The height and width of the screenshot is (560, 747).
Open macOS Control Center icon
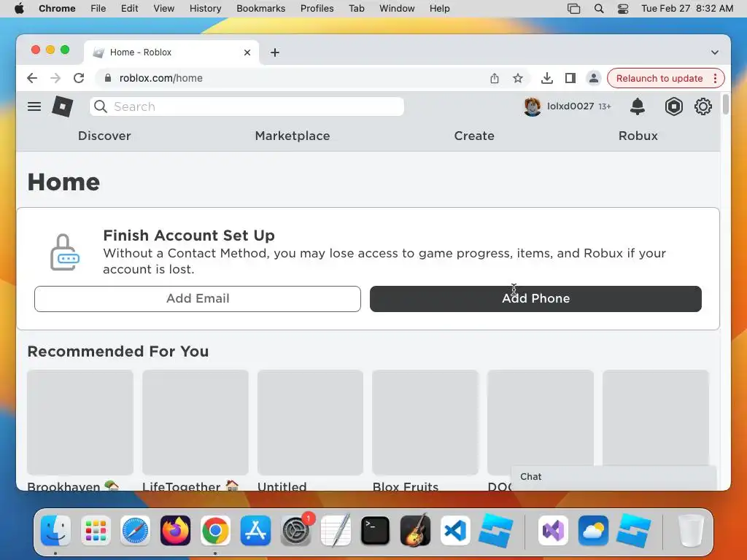(x=623, y=9)
